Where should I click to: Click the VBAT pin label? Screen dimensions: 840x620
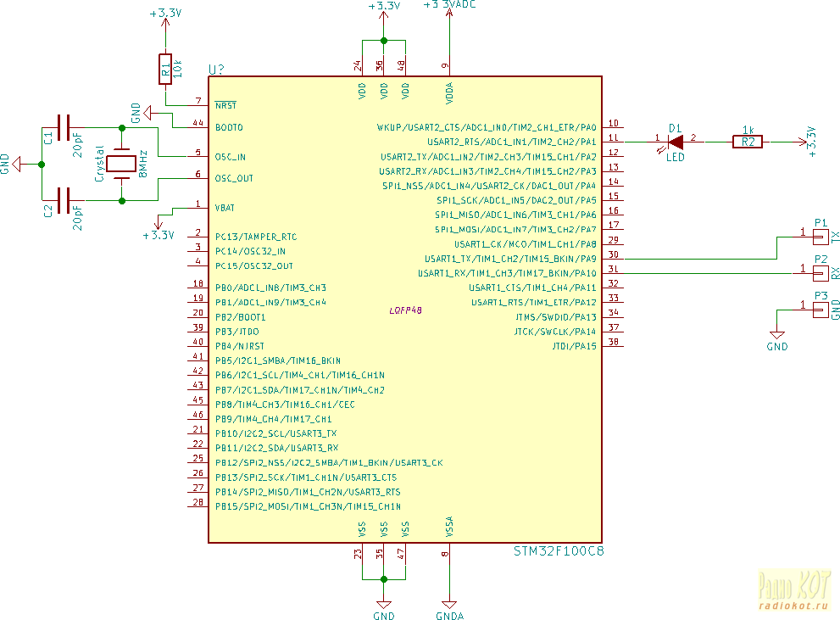tap(226, 208)
